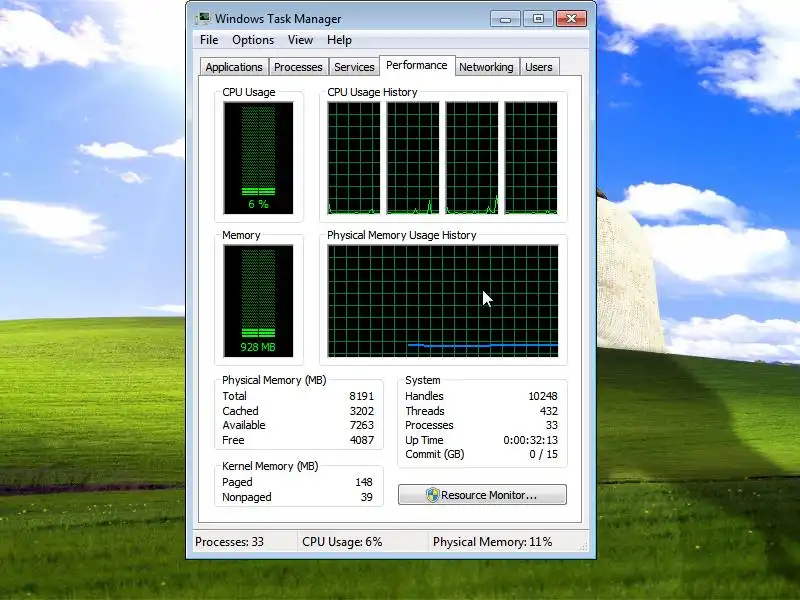Click the CPU Usage History label

pyautogui.click(x=372, y=92)
